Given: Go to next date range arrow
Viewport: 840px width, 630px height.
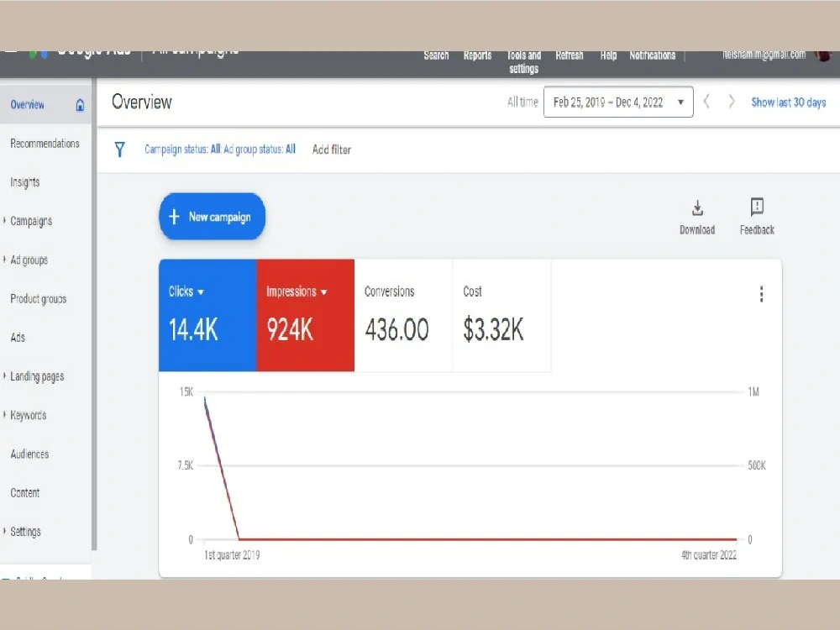Looking at the screenshot, I should click(732, 102).
